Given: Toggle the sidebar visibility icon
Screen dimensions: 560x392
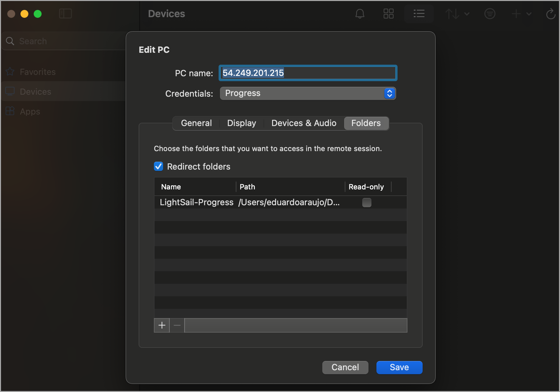Looking at the screenshot, I should (65, 14).
